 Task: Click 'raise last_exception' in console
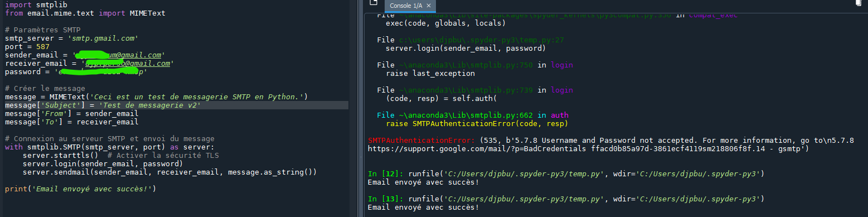[x=430, y=74]
